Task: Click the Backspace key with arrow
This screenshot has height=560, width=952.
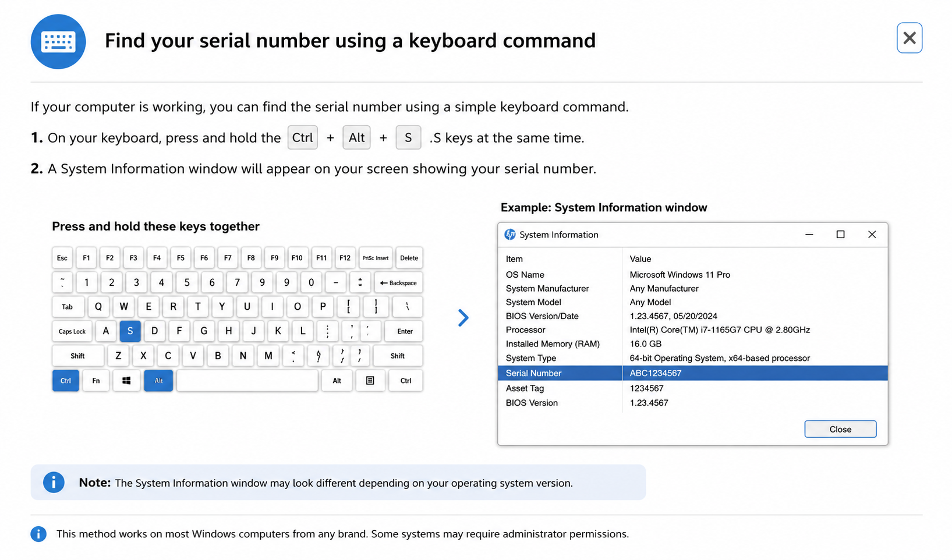Action: coord(398,283)
